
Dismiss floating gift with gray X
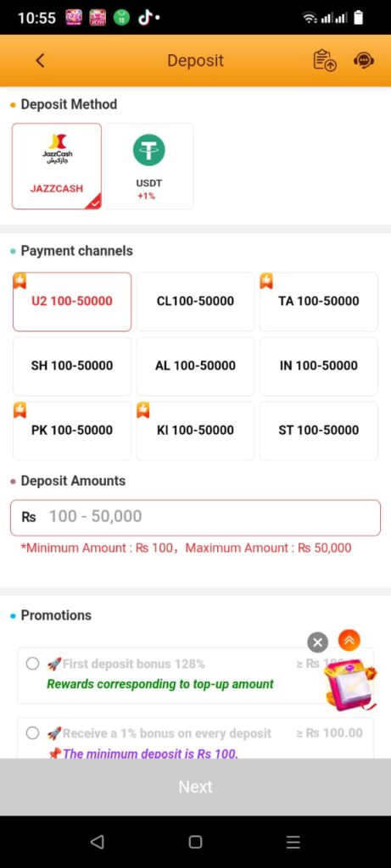pyautogui.click(x=317, y=643)
